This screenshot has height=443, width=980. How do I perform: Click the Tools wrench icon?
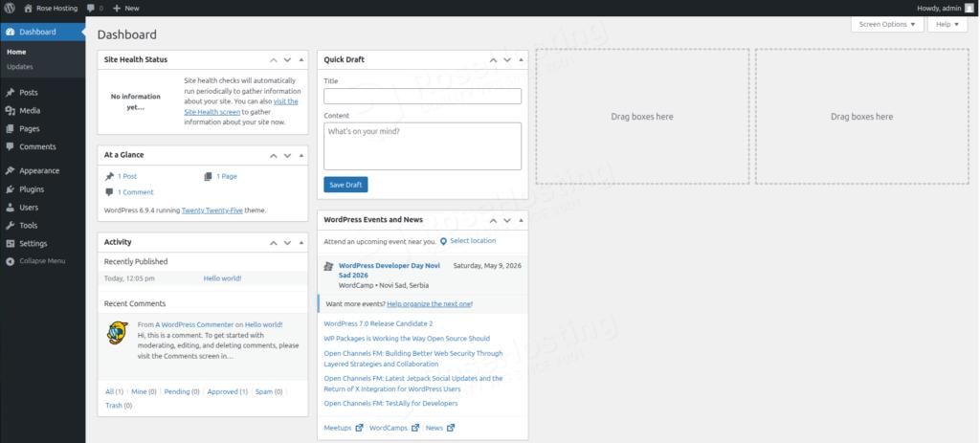[x=10, y=226]
